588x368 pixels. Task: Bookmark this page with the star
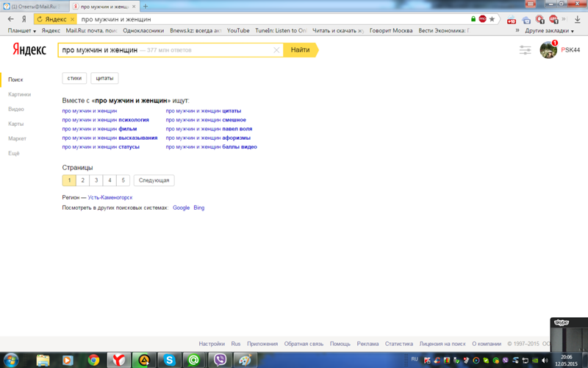[x=492, y=19]
